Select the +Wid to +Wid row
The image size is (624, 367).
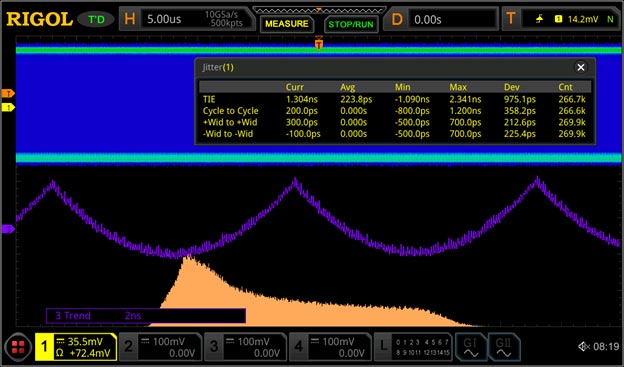[395, 122]
